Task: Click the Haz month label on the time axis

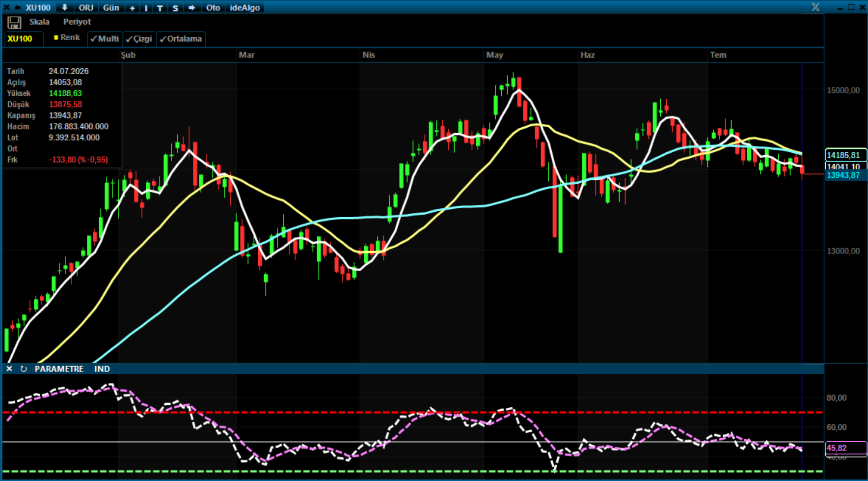Action: [x=588, y=55]
